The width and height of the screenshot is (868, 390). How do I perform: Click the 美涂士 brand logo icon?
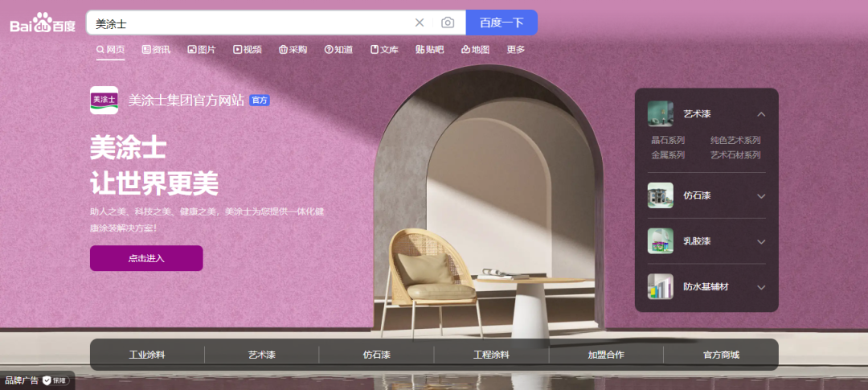(x=104, y=101)
